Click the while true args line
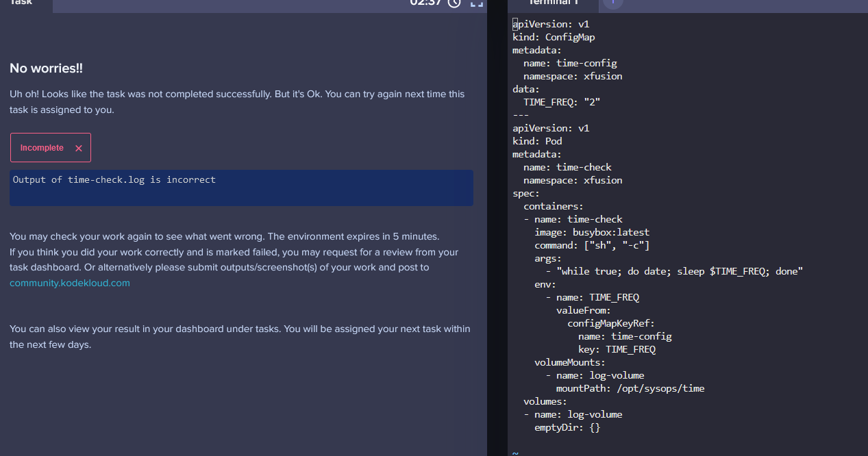Screen dimensions: 868x456 [680, 271]
